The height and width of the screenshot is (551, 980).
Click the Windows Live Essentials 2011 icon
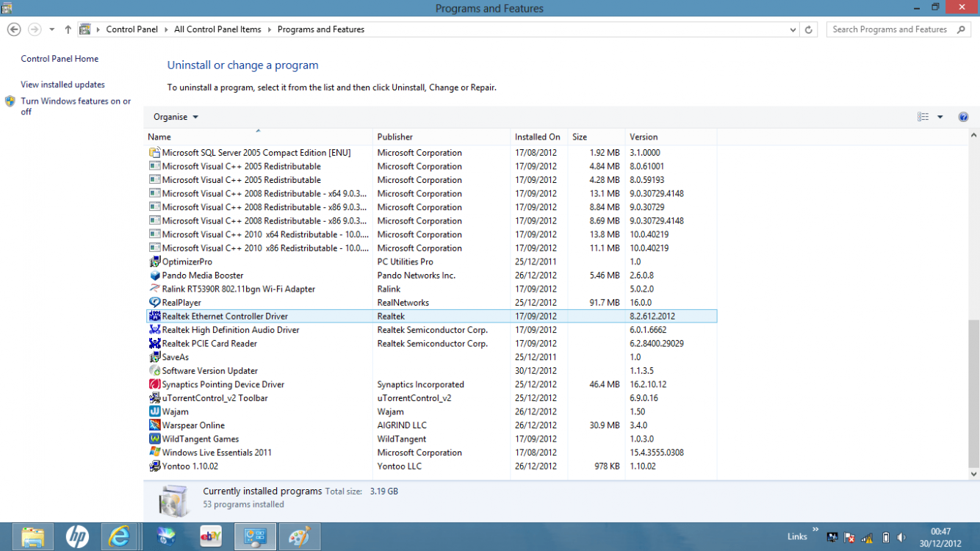pos(154,453)
